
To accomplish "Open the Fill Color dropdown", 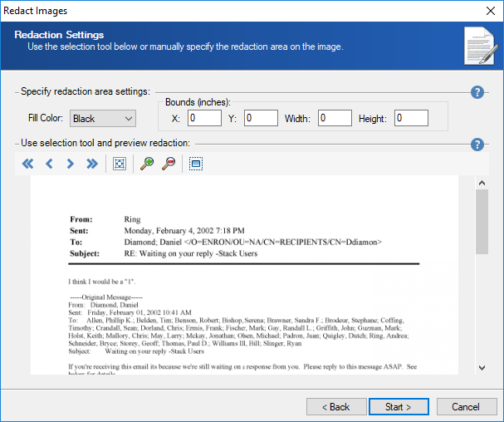I will 102,119.
